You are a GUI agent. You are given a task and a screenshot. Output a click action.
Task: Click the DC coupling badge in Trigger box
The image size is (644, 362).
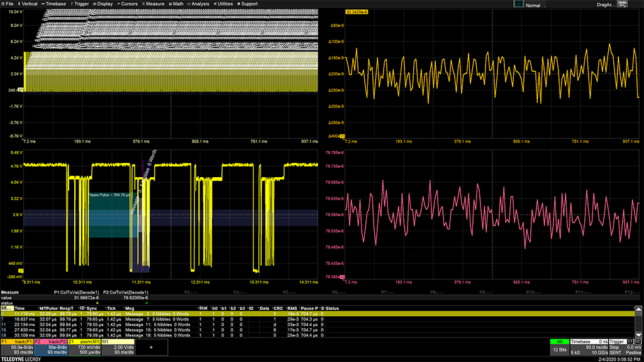[x=638, y=341]
